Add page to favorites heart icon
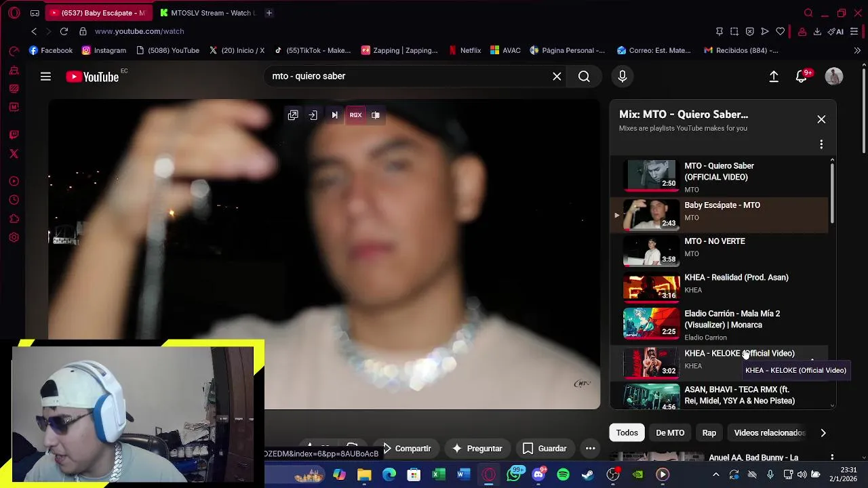Screen dimensions: 868x488 coord(781,31)
